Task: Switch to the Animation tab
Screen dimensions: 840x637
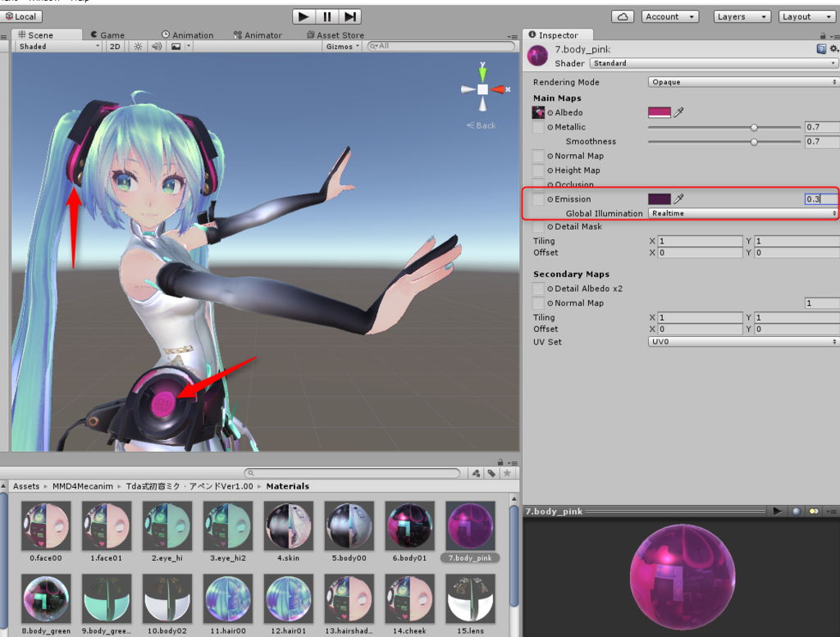Action: point(188,34)
